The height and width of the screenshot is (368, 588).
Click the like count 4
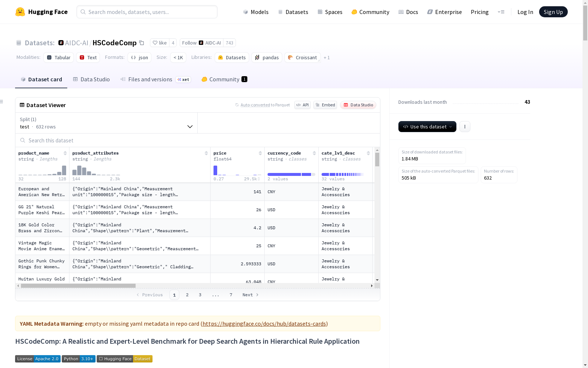click(173, 43)
